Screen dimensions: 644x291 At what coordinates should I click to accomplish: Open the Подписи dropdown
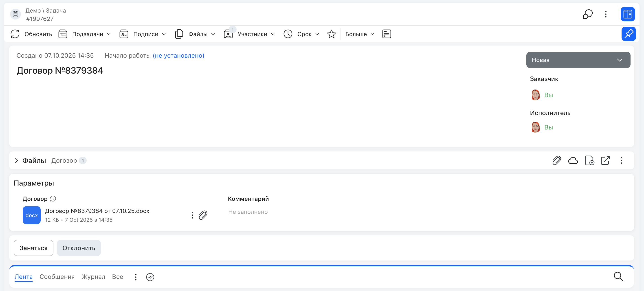[164, 34]
